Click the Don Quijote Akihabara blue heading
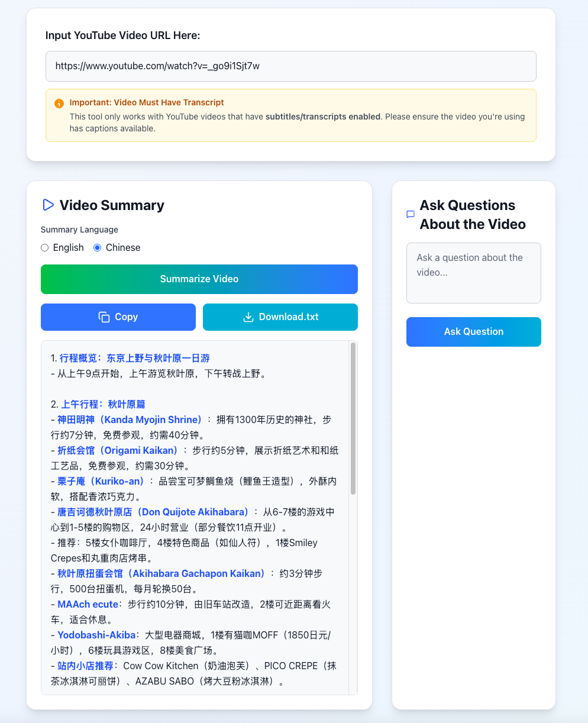The height and width of the screenshot is (723, 588). click(153, 512)
